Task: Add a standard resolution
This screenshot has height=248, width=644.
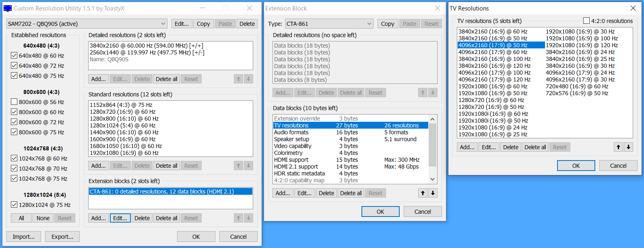Action: [99, 166]
